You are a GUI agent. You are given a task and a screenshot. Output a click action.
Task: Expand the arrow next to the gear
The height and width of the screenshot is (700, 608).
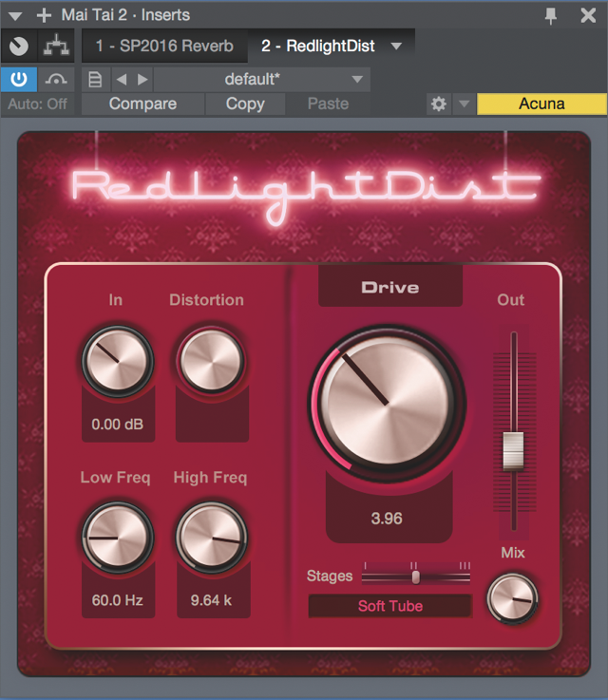coord(465,104)
